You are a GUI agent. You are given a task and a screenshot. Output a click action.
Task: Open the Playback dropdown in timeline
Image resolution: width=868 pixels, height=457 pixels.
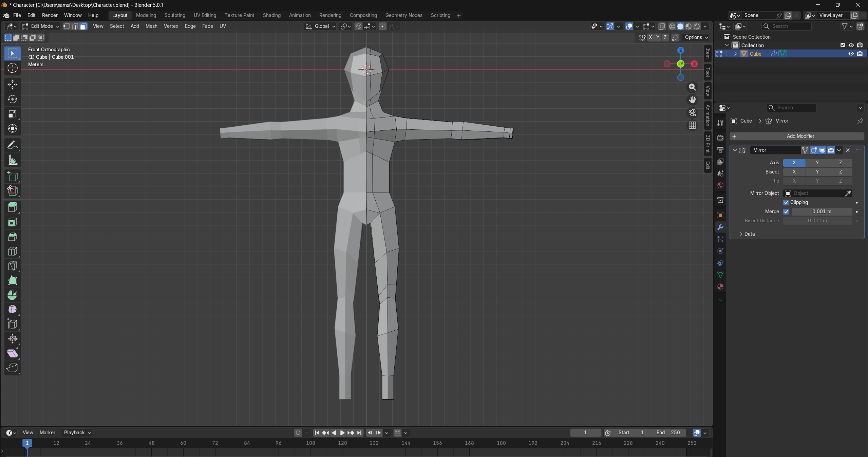pyautogui.click(x=77, y=433)
